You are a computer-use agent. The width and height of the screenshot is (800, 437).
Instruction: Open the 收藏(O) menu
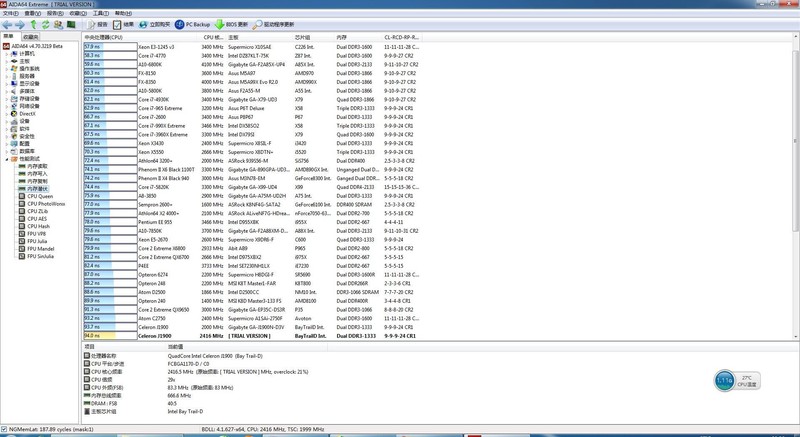78,13
